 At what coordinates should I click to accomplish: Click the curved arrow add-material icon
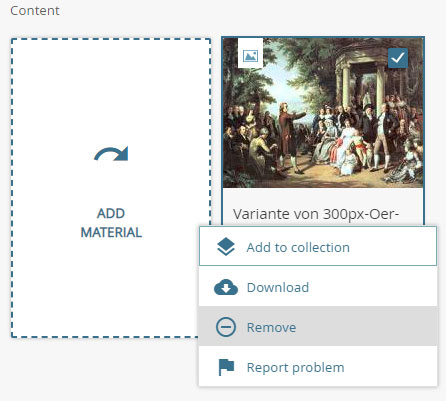111,154
